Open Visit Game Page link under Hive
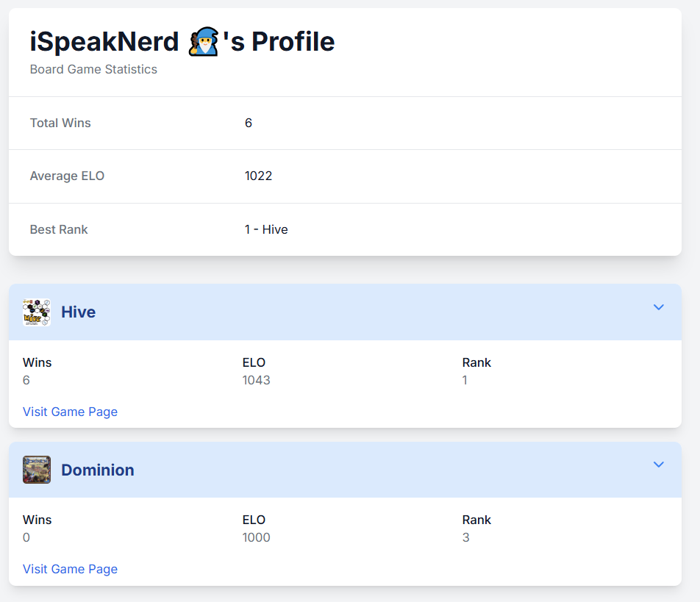700x602 pixels. click(x=70, y=412)
